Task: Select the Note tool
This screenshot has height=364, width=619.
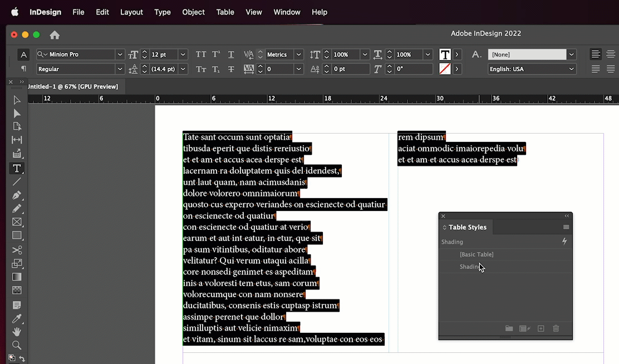Action: click(17, 305)
